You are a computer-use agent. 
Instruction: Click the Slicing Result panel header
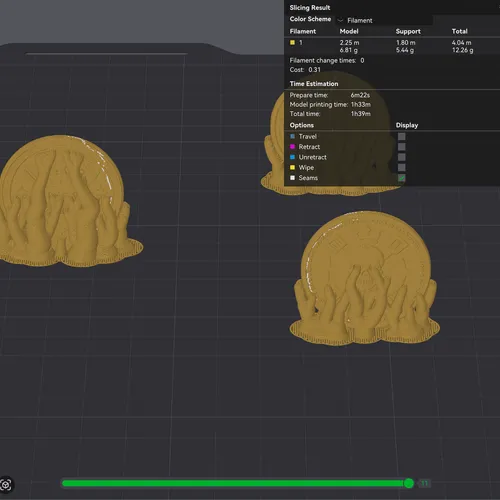[x=310, y=8]
